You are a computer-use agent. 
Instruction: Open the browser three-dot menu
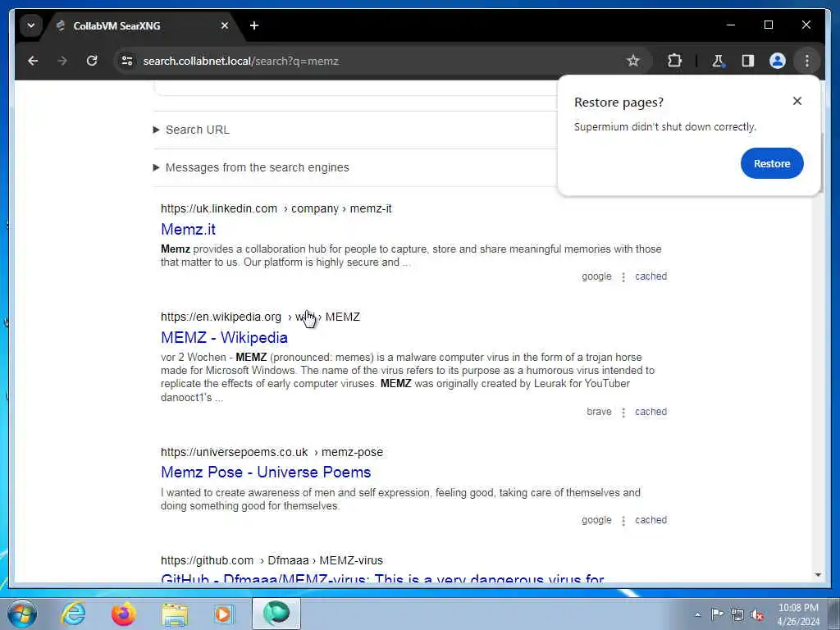pos(807,61)
